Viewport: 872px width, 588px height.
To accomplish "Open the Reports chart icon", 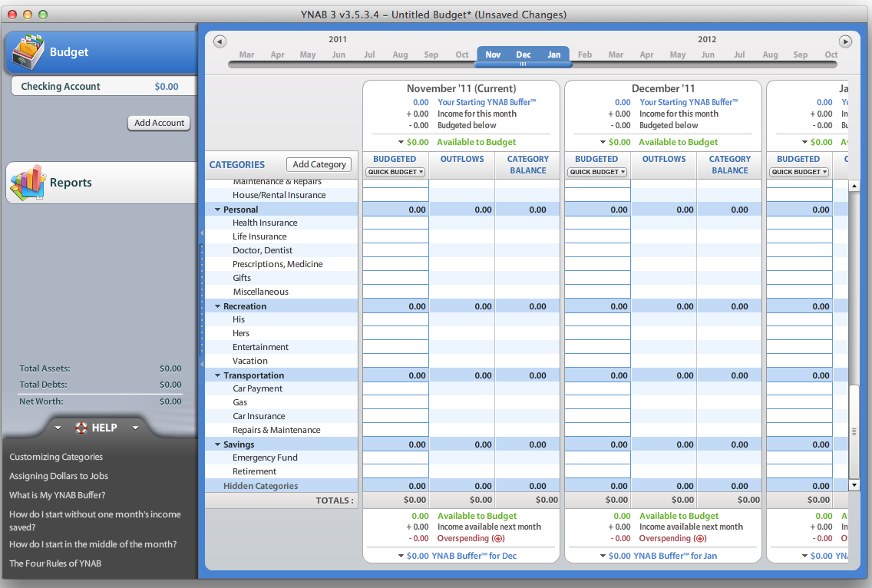I will [x=28, y=182].
